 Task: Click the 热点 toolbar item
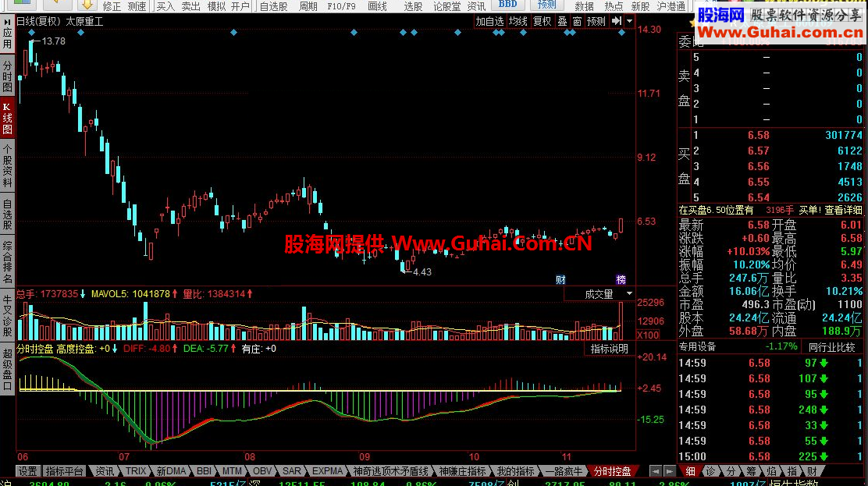(x=613, y=6)
